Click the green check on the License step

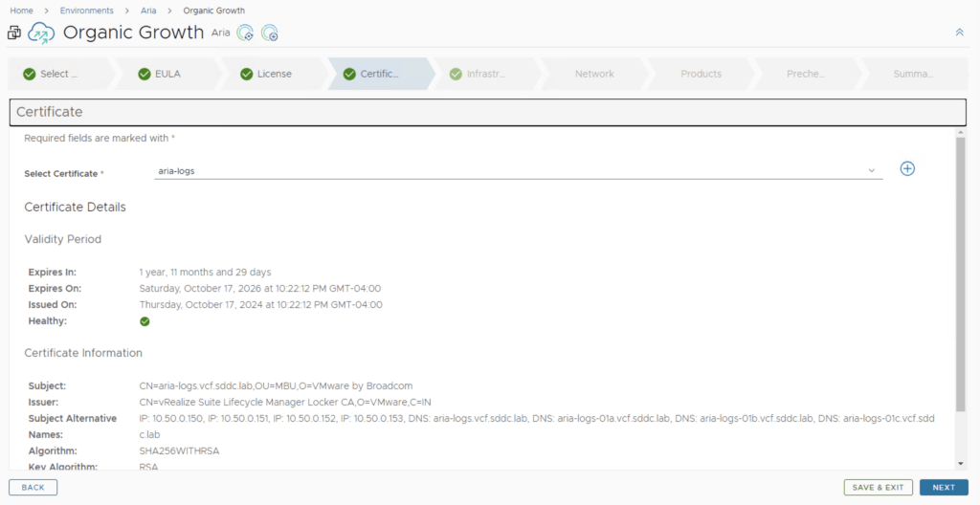pyautogui.click(x=247, y=74)
